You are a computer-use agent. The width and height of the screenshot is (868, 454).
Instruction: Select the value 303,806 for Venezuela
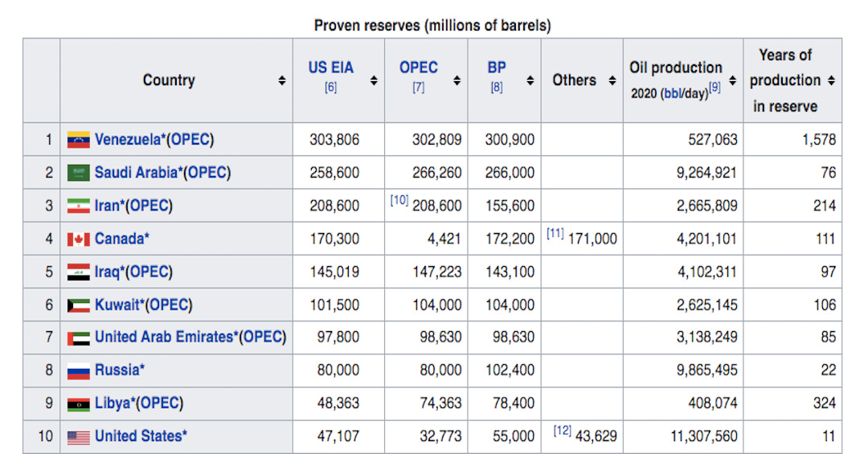[334, 140]
